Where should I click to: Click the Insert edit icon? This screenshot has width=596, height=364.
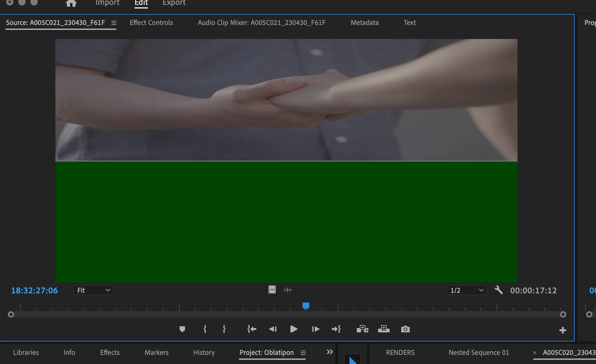coord(362,329)
